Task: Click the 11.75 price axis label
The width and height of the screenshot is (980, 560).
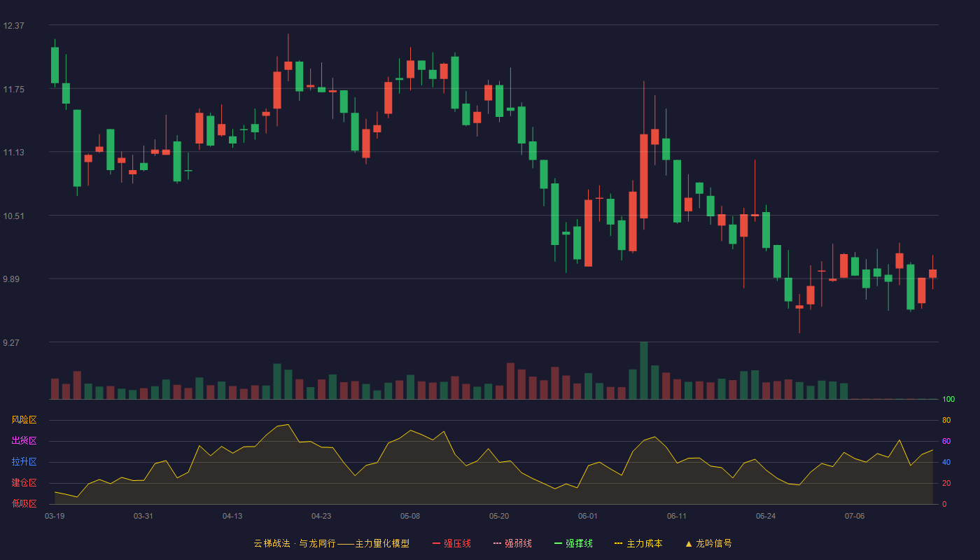Action: (x=13, y=89)
